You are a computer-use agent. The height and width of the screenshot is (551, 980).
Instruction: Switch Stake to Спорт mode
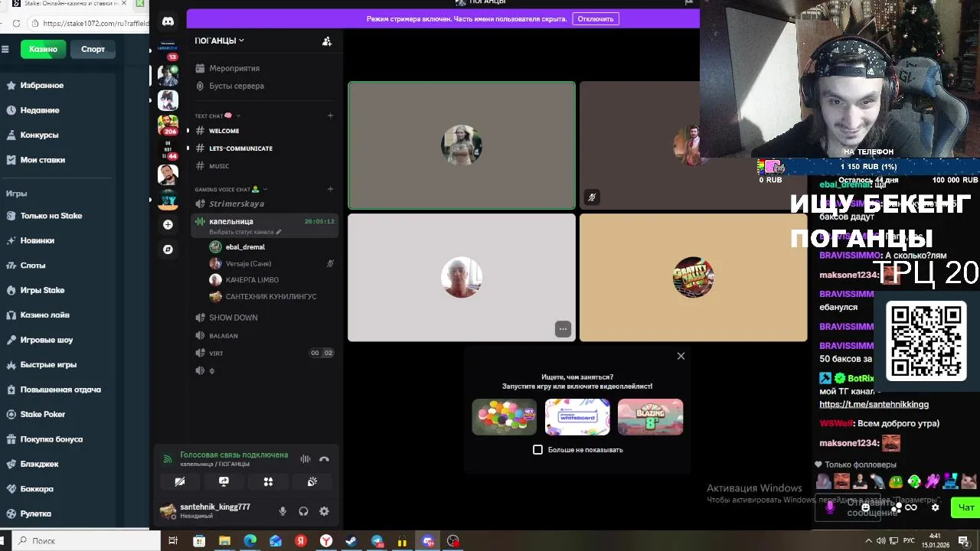(93, 49)
